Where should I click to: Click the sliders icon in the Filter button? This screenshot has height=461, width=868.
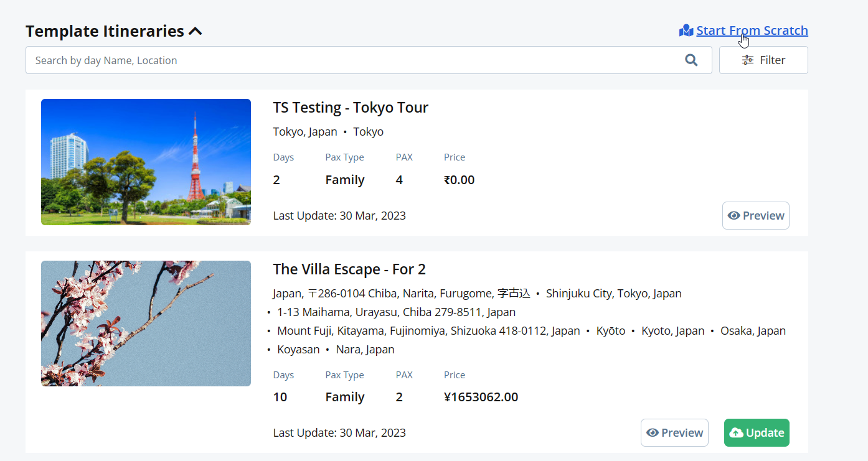pyautogui.click(x=748, y=60)
